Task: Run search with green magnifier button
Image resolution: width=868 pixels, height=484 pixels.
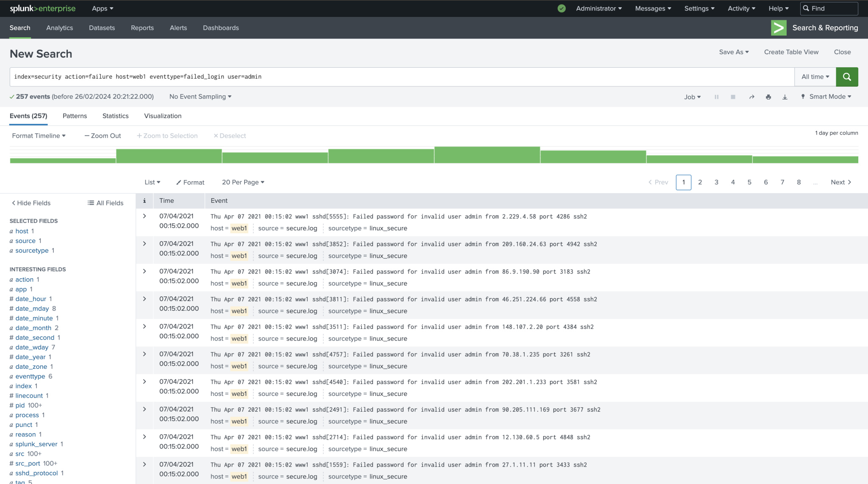Action: 847,77
